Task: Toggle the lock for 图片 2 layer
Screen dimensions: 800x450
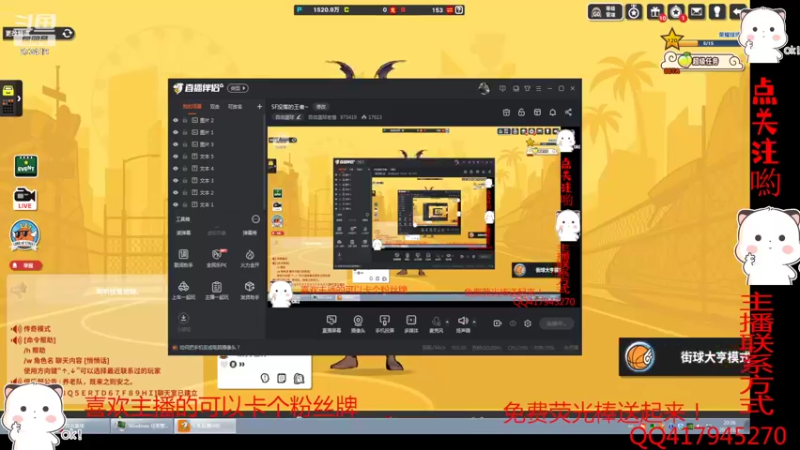Action: click(x=185, y=120)
